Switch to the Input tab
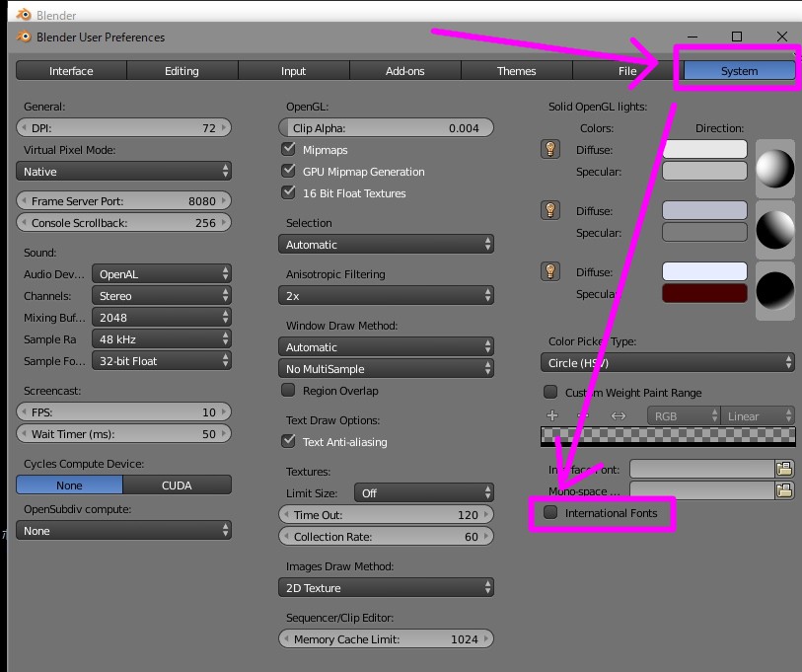This screenshot has height=672, width=802. 294,71
